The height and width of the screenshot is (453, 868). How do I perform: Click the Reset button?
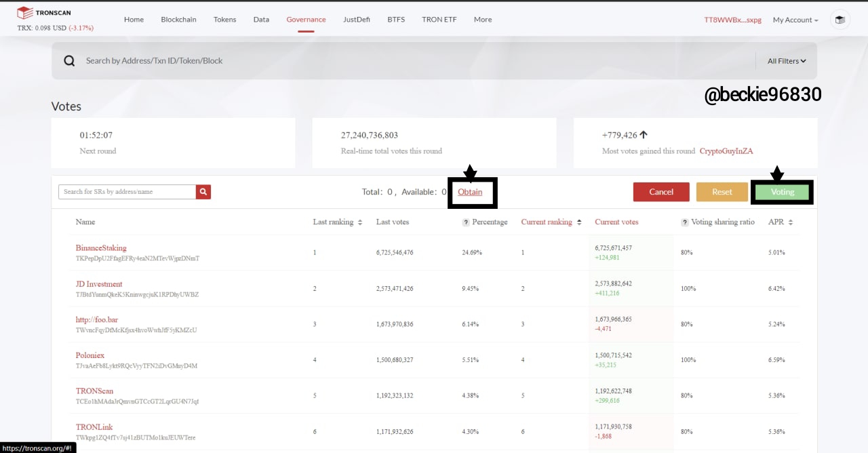pos(722,192)
